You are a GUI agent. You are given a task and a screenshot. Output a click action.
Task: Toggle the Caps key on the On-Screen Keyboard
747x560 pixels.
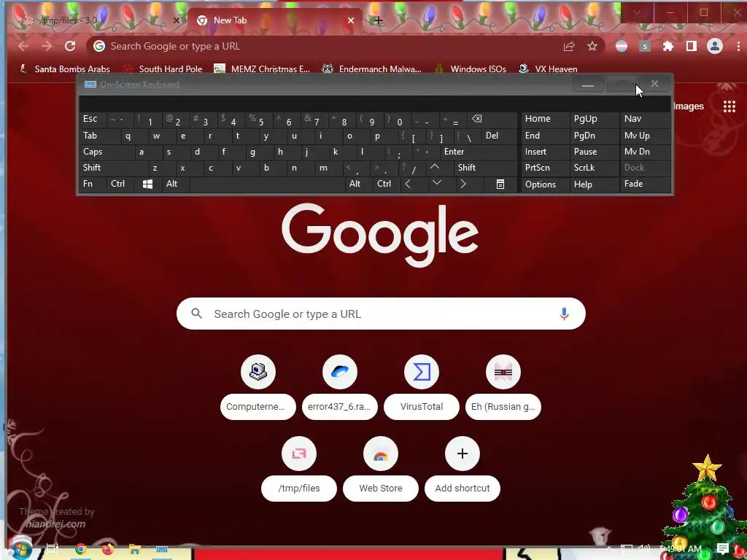(107, 152)
